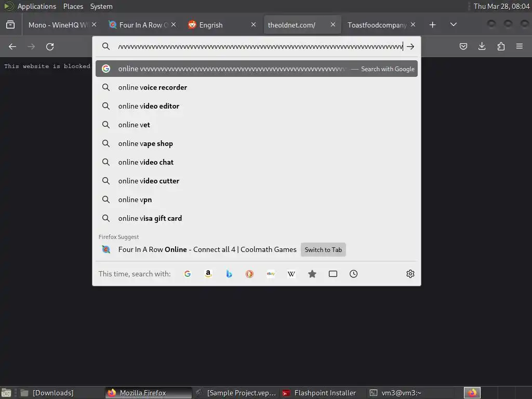
Task: Close the Four In A Row tab
Action: click(174, 24)
